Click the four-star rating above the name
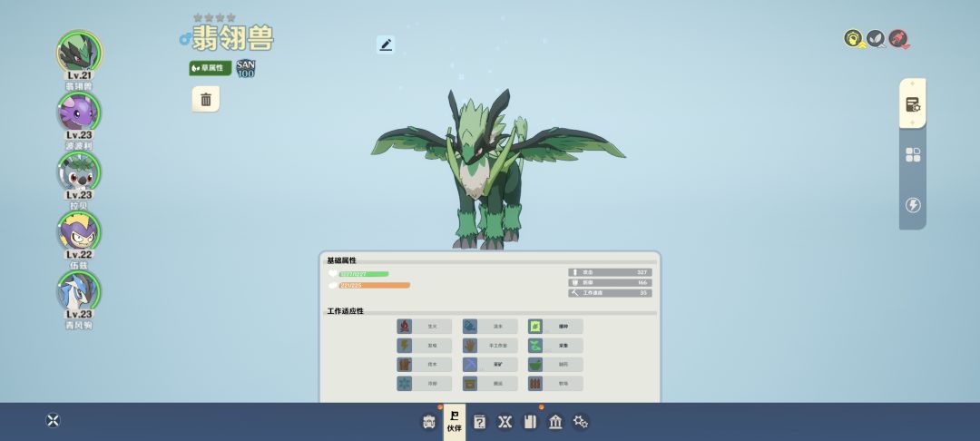 [214, 17]
